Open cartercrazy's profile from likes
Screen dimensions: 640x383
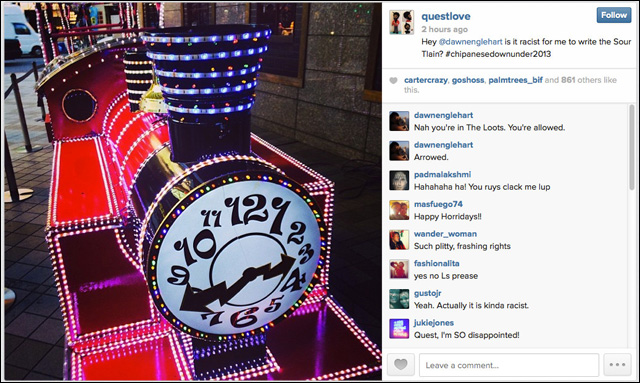426,80
